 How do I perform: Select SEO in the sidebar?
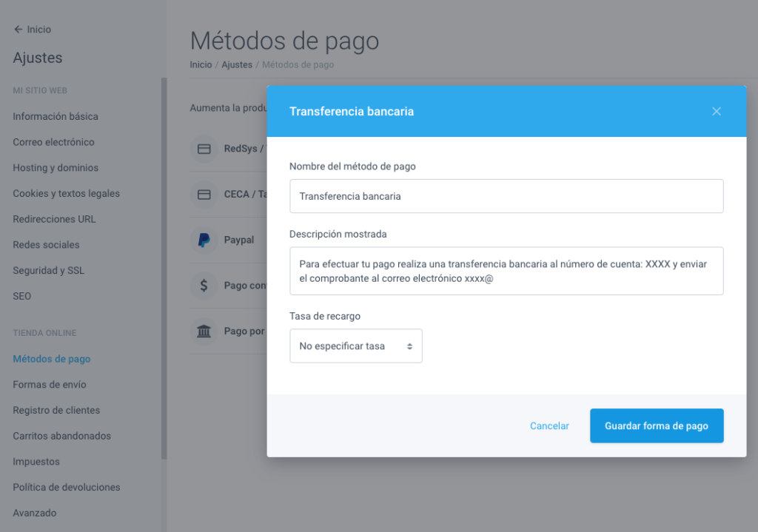pos(21,296)
